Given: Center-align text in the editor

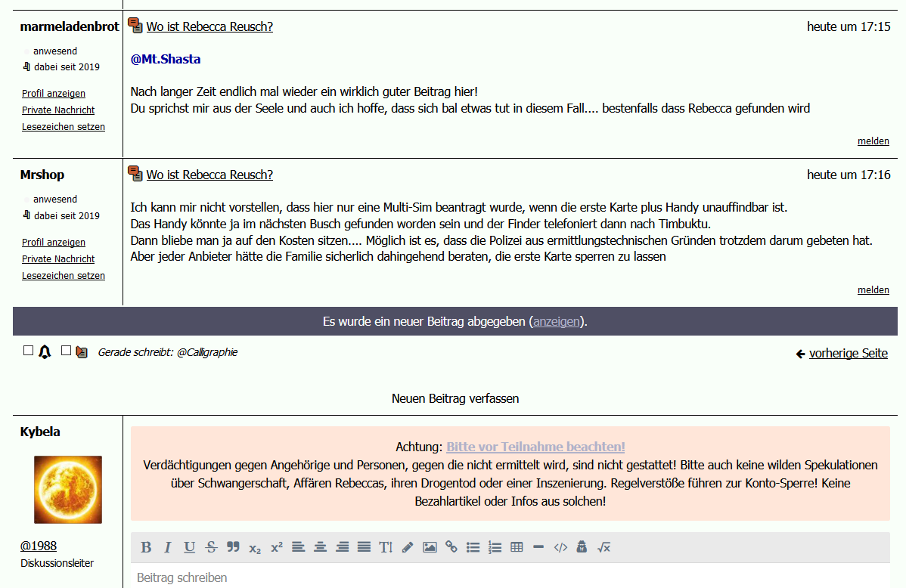Looking at the screenshot, I should [320, 547].
